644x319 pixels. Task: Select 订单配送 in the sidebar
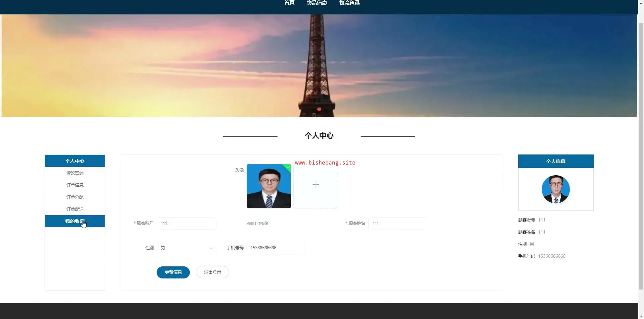pyautogui.click(x=75, y=209)
